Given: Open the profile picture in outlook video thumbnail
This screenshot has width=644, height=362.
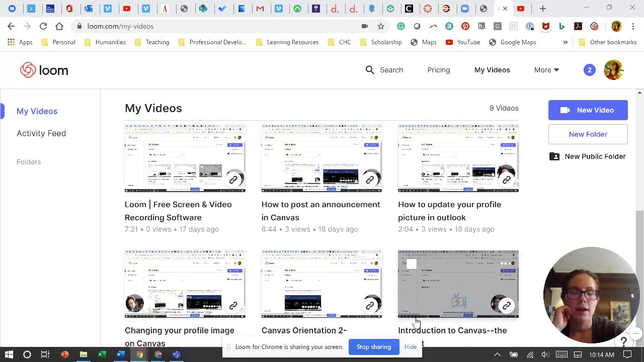Looking at the screenshot, I should (458, 158).
